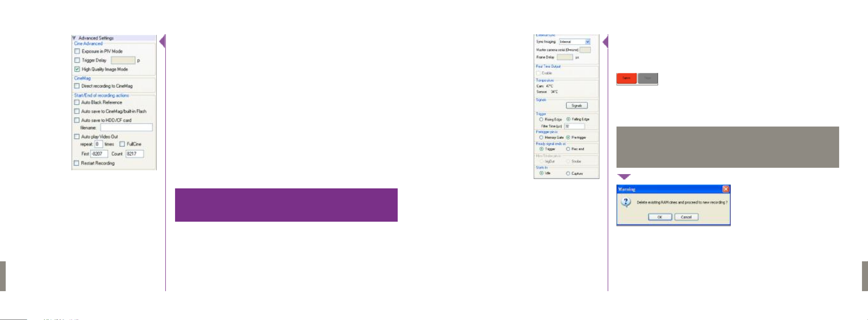Select Starts in Capture option
The height and width of the screenshot is (320, 868).
(x=568, y=173)
